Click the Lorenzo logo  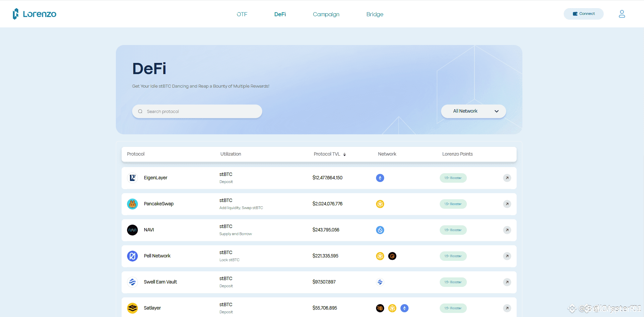point(34,14)
